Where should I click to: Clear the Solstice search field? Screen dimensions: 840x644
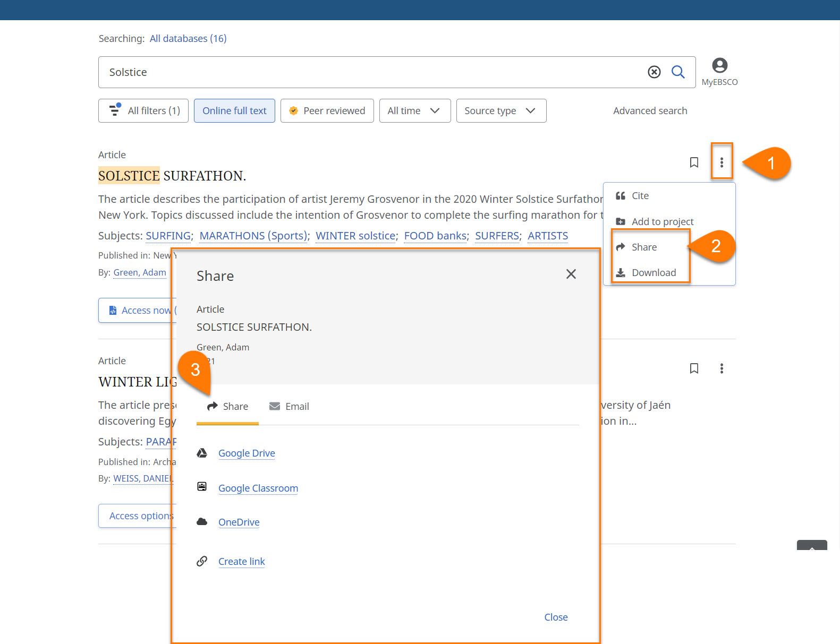(x=654, y=72)
